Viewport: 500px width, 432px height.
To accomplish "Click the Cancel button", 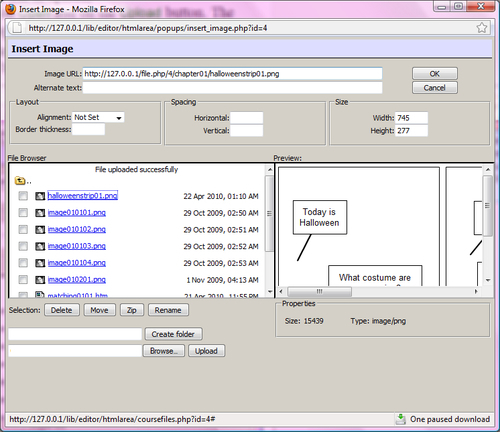I will click(x=435, y=88).
